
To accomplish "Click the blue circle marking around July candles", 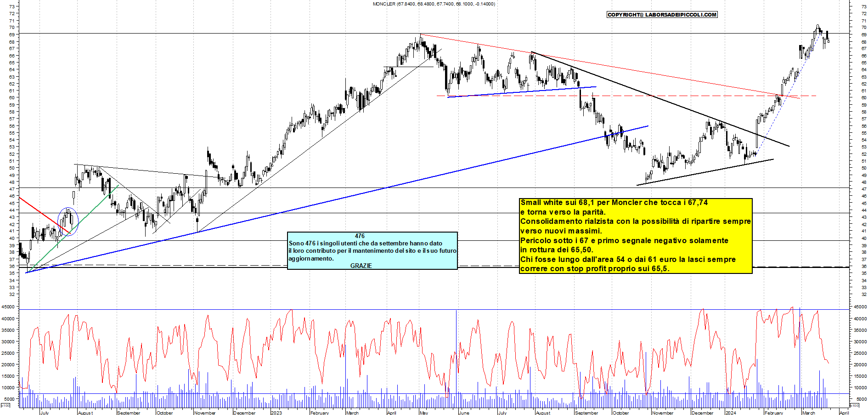I will [68, 221].
